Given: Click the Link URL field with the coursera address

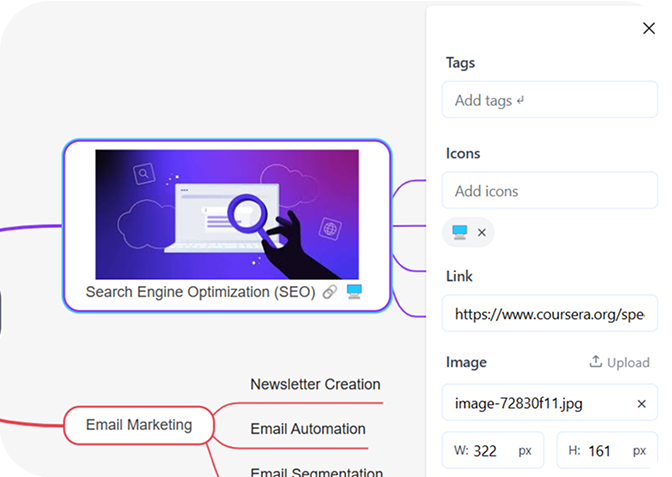Looking at the screenshot, I should (x=549, y=314).
